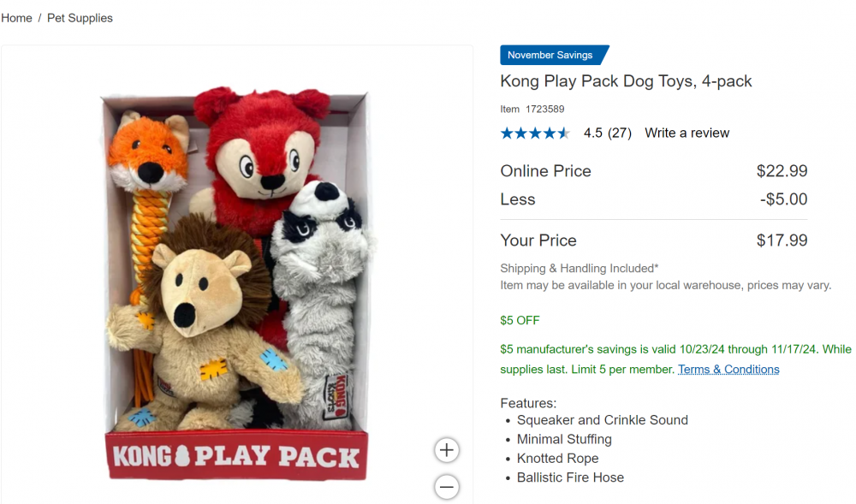Go to the Home breadcrumb
The height and width of the screenshot is (504, 856).
coord(16,18)
